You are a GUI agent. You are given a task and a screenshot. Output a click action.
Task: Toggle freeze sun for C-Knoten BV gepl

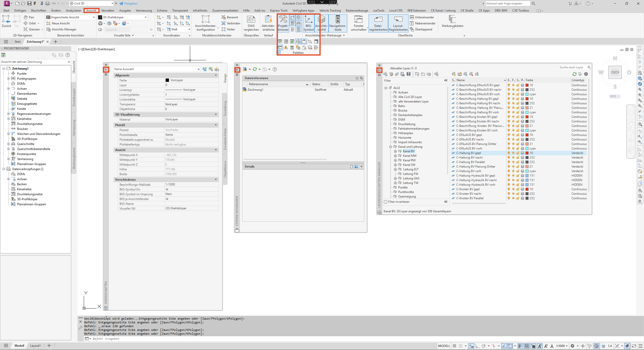(513, 189)
